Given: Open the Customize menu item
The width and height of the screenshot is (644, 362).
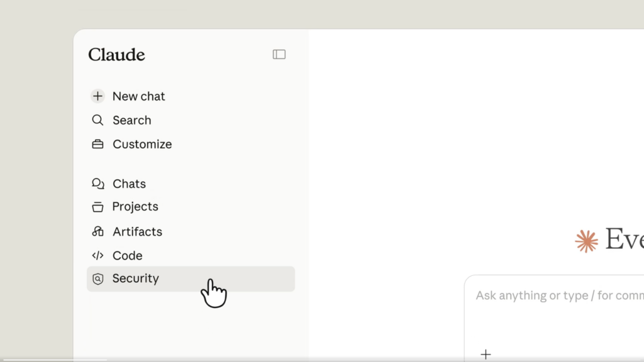Looking at the screenshot, I should [142, 144].
